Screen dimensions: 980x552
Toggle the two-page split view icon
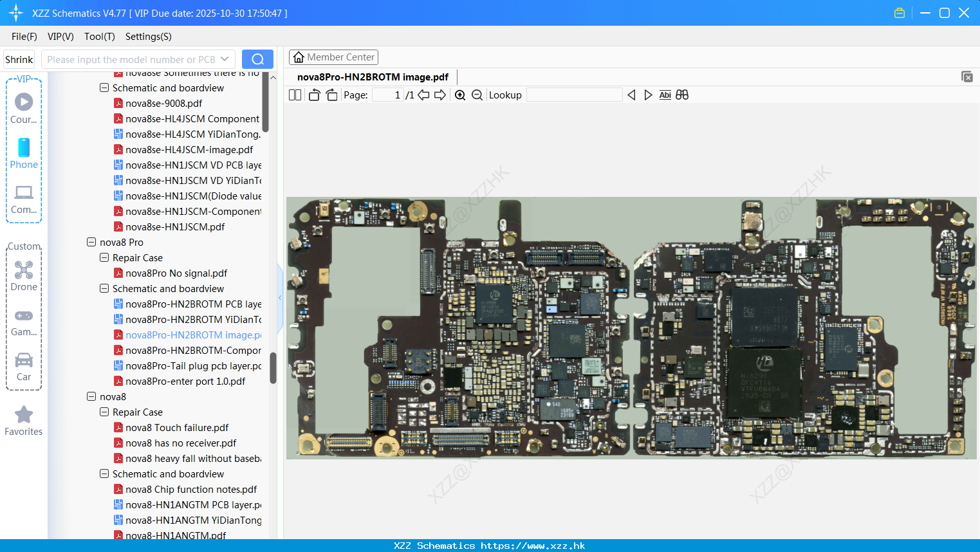pyautogui.click(x=295, y=95)
